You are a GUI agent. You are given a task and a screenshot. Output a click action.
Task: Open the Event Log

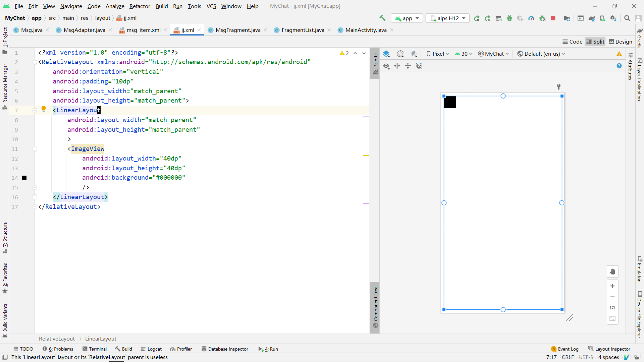tap(565, 349)
